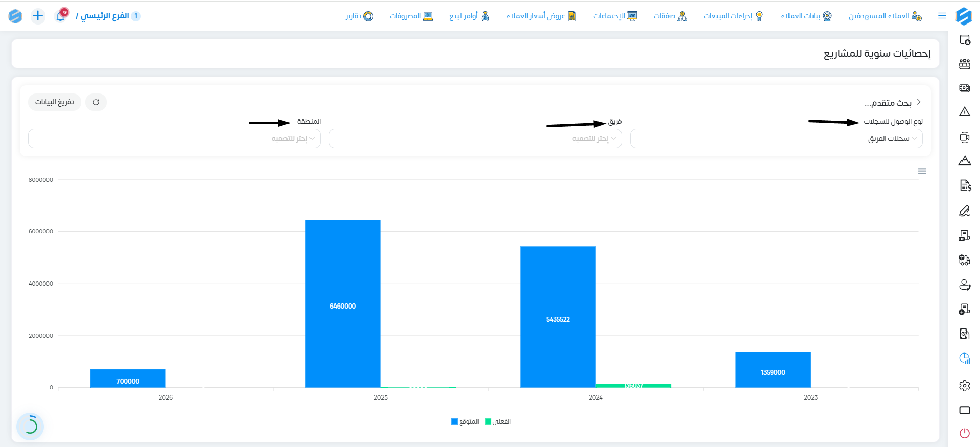Select the pie chart reports sidebar icon
The height and width of the screenshot is (447, 980).
click(x=964, y=359)
